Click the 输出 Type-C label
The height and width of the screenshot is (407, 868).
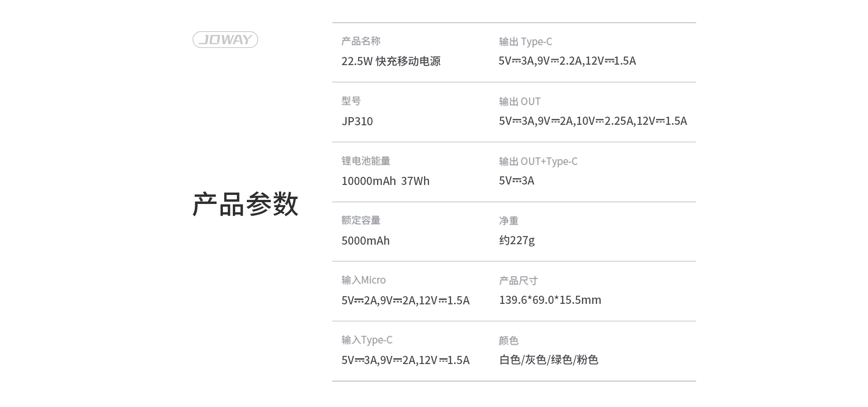coord(525,42)
